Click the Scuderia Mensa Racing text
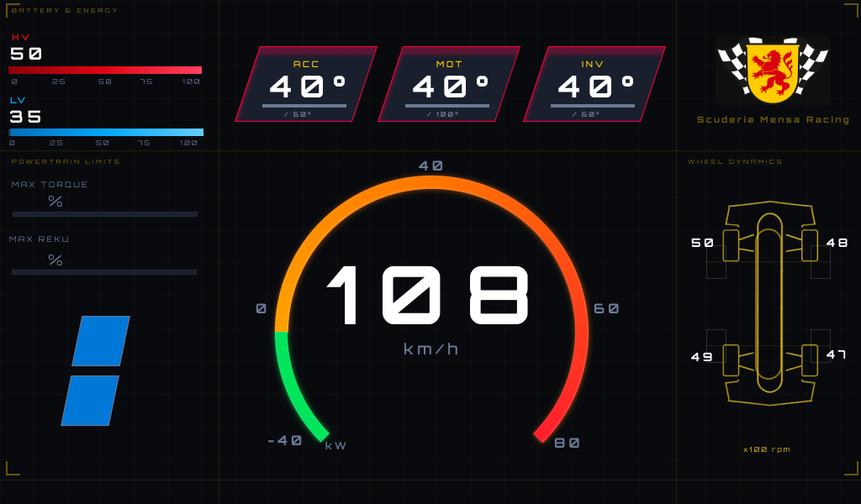This screenshot has width=861, height=504. [773, 119]
